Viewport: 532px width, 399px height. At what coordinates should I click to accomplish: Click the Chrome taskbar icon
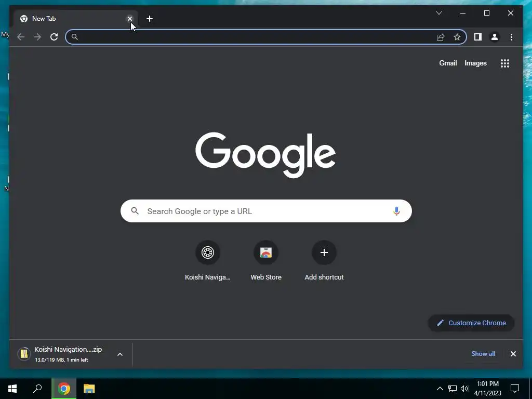click(64, 389)
